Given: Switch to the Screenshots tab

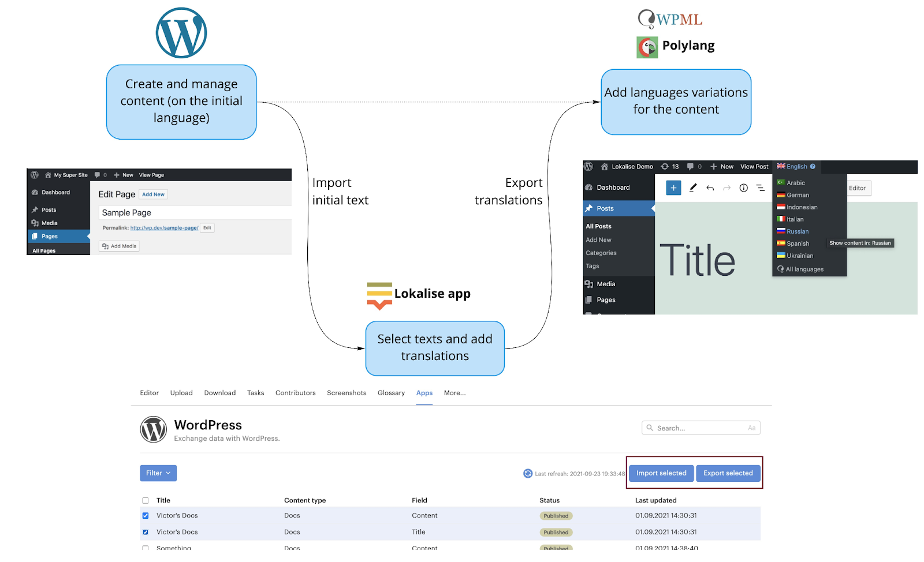Looking at the screenshot, I should (x=346, y=393).
